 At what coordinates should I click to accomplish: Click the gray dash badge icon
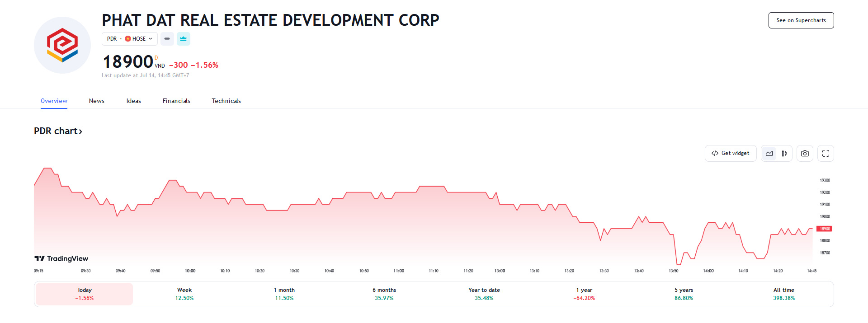[167, 39]
